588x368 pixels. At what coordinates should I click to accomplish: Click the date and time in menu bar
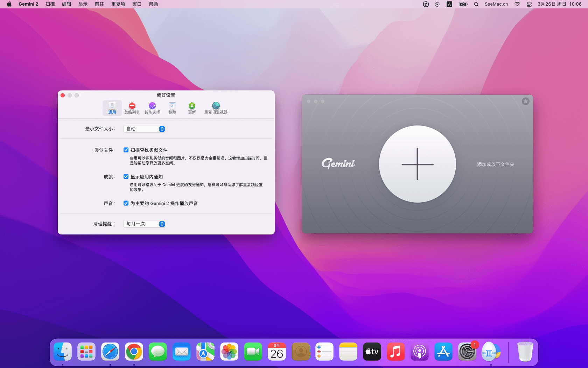559,4
